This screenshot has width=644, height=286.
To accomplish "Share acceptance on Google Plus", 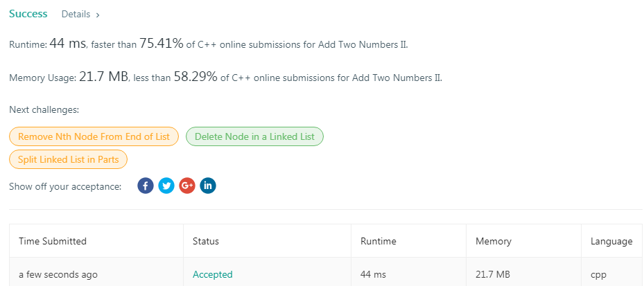I will [187, 186].
